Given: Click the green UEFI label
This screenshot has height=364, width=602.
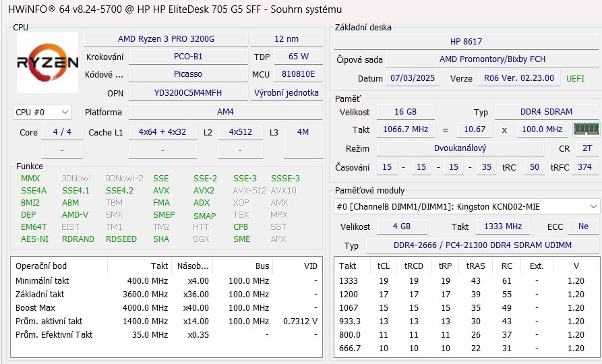Looking at the screenshot, I should click(x=575, y=79).
